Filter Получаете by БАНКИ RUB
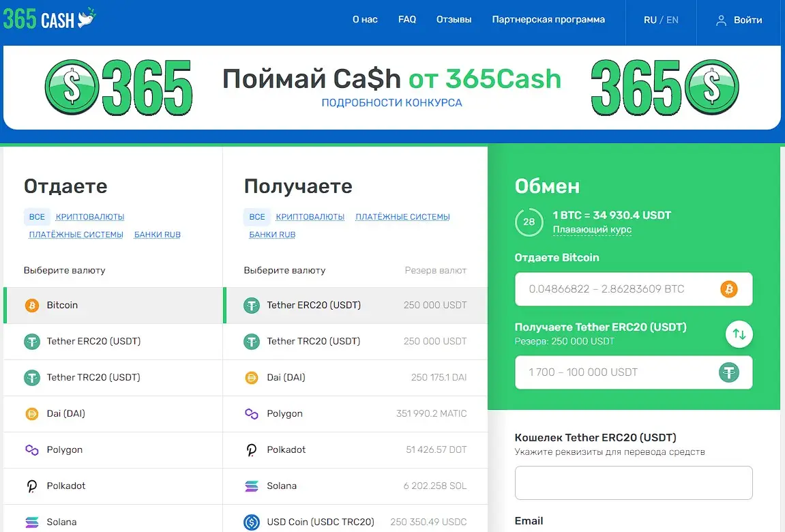 272,235
